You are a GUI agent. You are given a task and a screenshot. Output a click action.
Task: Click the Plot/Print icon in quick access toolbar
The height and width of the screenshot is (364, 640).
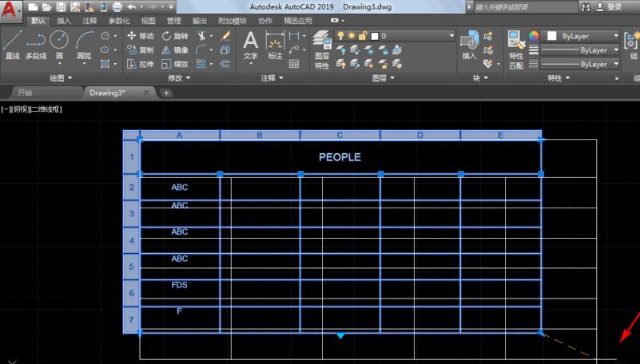(117, 7)
